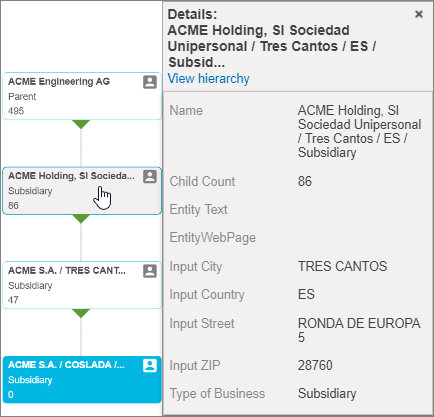The height and width of the screenshot is (417, 434).
Task: Collapse children under ACME Engineering AG
Action: pos(81,124)
